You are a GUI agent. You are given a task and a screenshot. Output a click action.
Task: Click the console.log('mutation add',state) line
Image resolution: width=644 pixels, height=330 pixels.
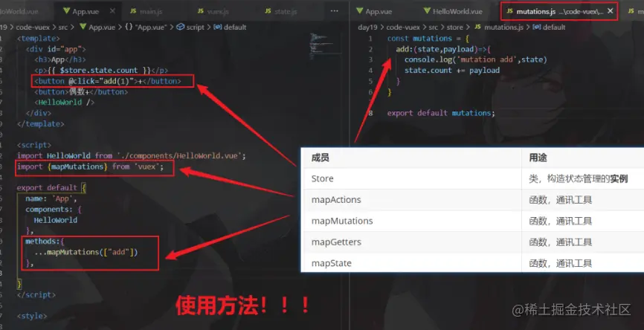coord(476,59)
